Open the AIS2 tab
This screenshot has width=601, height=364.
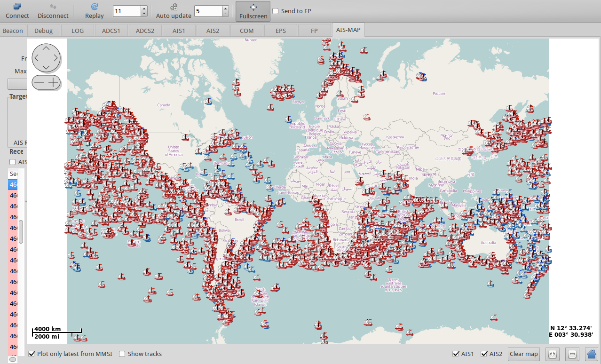[x=213, y=31]
